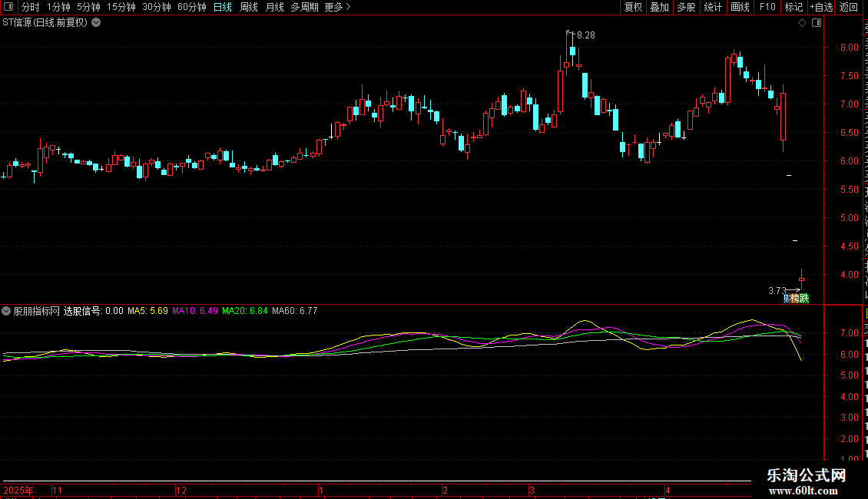
Task: Switch to the 分时 chart
Action: [31, 7]
